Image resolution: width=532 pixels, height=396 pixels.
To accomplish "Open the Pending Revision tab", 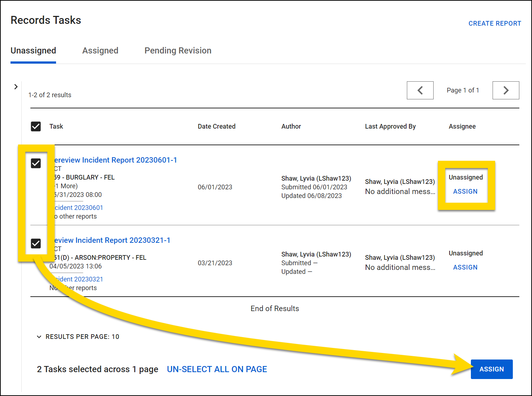I will click(178, 51).
